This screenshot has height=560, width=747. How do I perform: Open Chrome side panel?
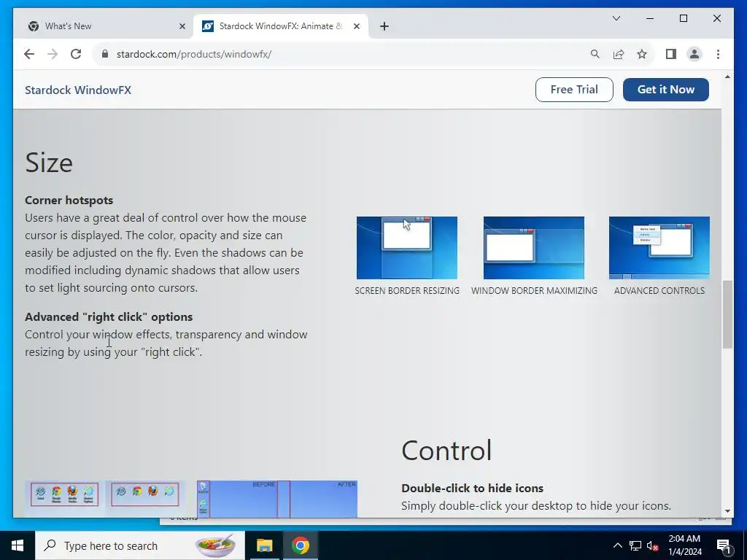671,54
